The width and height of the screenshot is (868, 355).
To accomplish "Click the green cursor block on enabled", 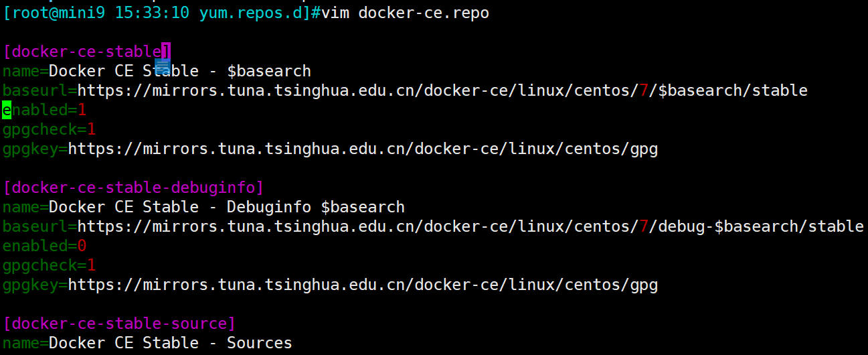I will (x=7, y=110).
